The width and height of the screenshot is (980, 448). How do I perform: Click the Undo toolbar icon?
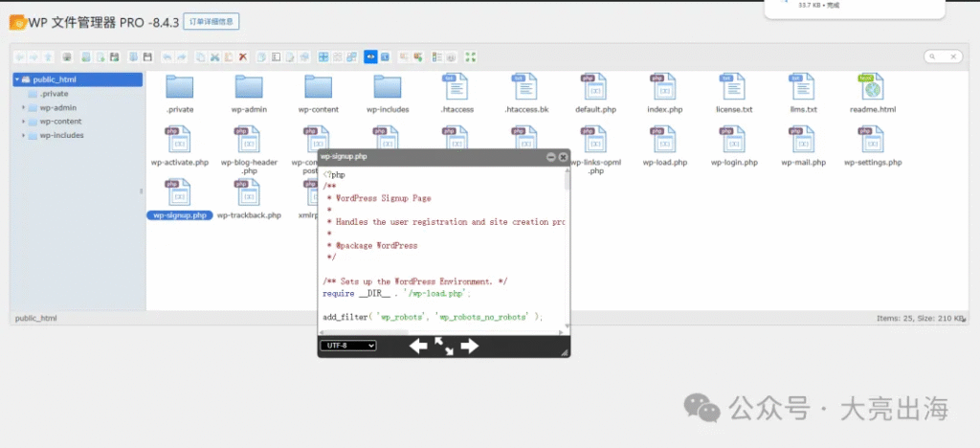[167, 56]
